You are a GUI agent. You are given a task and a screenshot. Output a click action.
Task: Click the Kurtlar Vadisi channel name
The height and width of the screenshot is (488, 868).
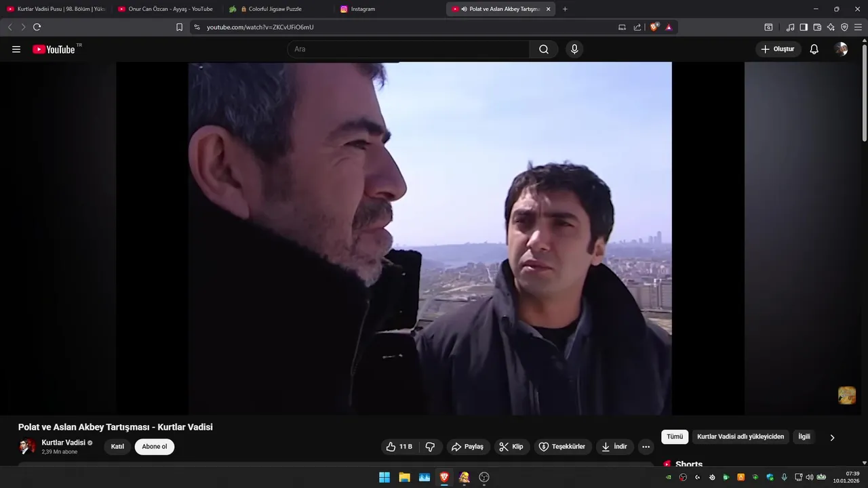click(64, 443)
